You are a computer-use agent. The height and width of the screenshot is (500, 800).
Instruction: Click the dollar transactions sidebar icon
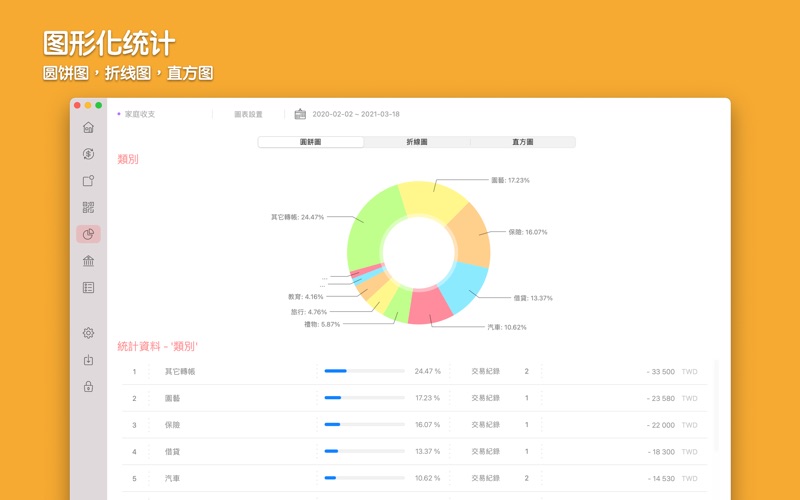pos(88,154)
